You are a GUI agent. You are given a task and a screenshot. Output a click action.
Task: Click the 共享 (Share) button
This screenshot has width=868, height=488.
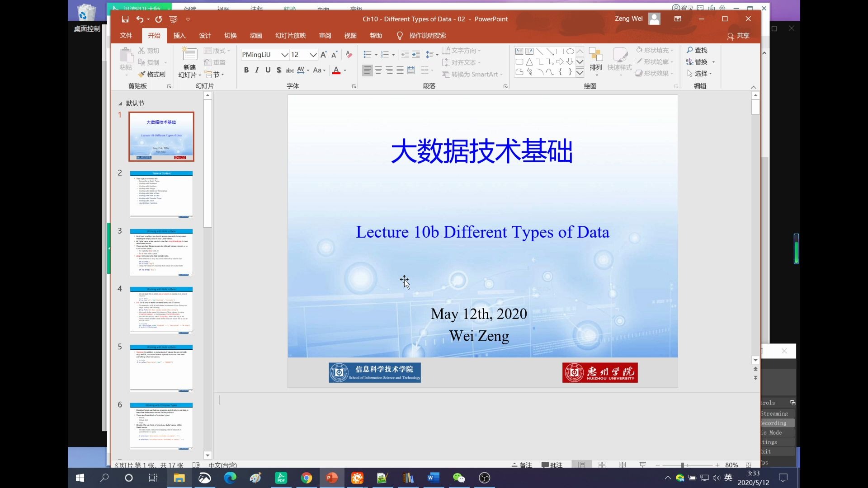click(x=738, y=36)
